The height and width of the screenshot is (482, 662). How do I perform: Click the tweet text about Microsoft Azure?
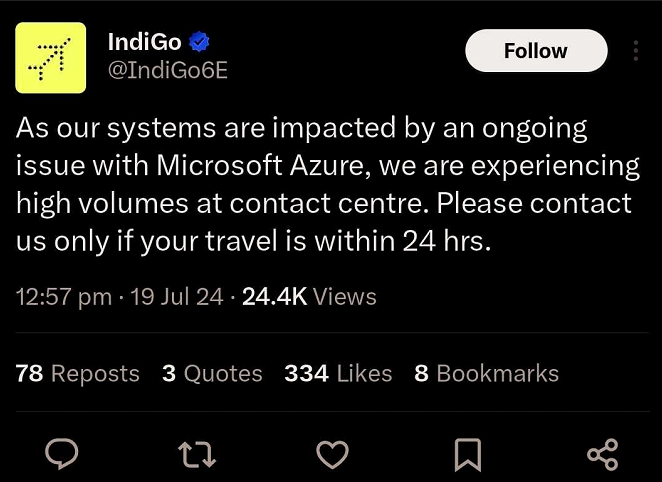pyautogui.click(x=325, y=185)
